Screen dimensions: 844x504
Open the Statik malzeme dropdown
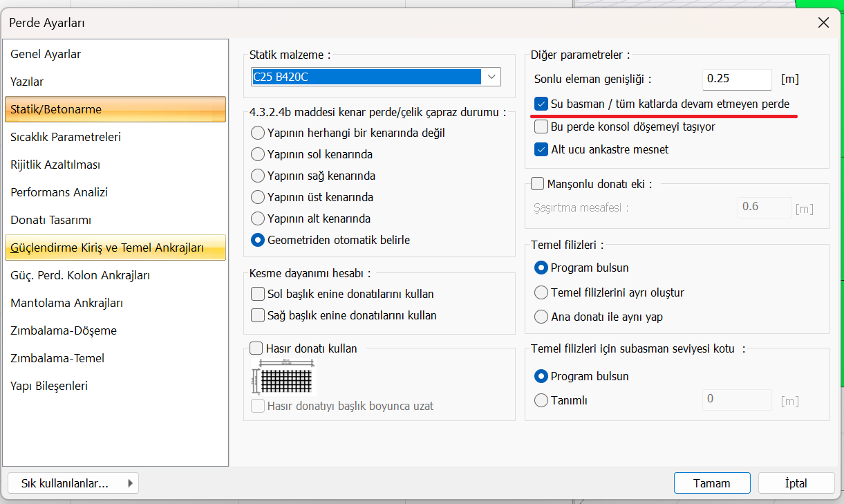click(x=491, y=77)
